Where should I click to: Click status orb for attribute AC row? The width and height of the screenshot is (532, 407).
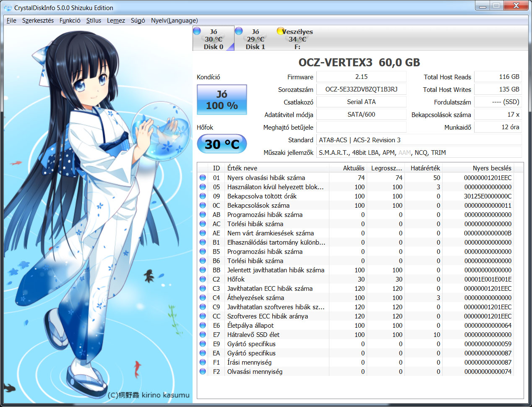(x=203, y=224)
